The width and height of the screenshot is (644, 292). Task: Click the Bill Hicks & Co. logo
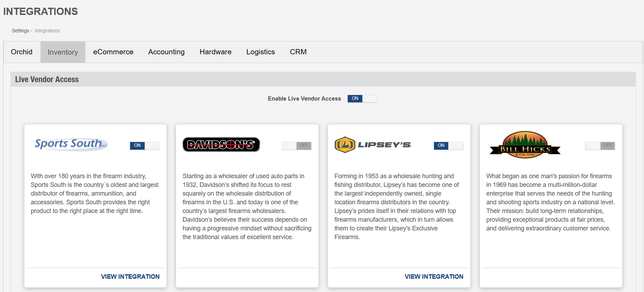pyautogui.click(x=525, y=145)
